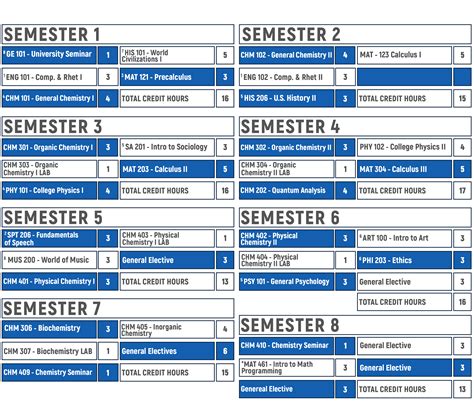
Task: Select PSY 101 - General Psychology
Action: tap(287, 282)
